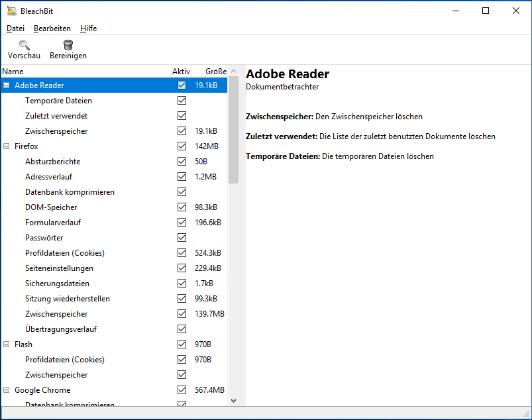Toggle the Firefox group checkbox

(x=182, y=146)
